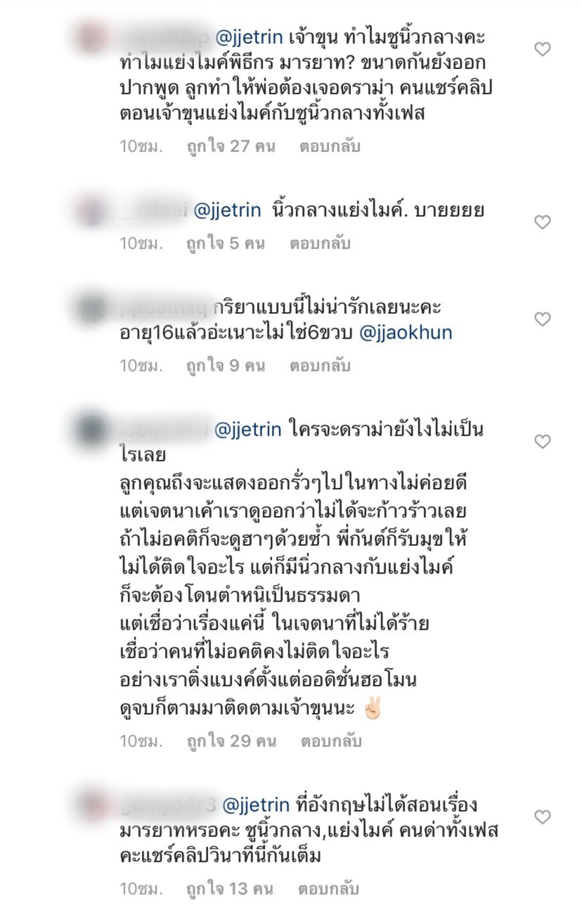Reply to the comment with 5 likes

[320, 243]
